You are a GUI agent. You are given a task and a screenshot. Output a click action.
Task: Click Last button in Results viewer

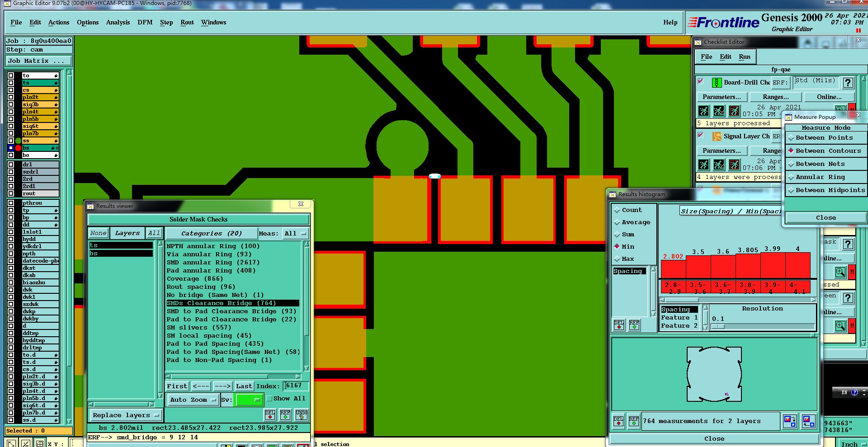click(x=244, y=386)
